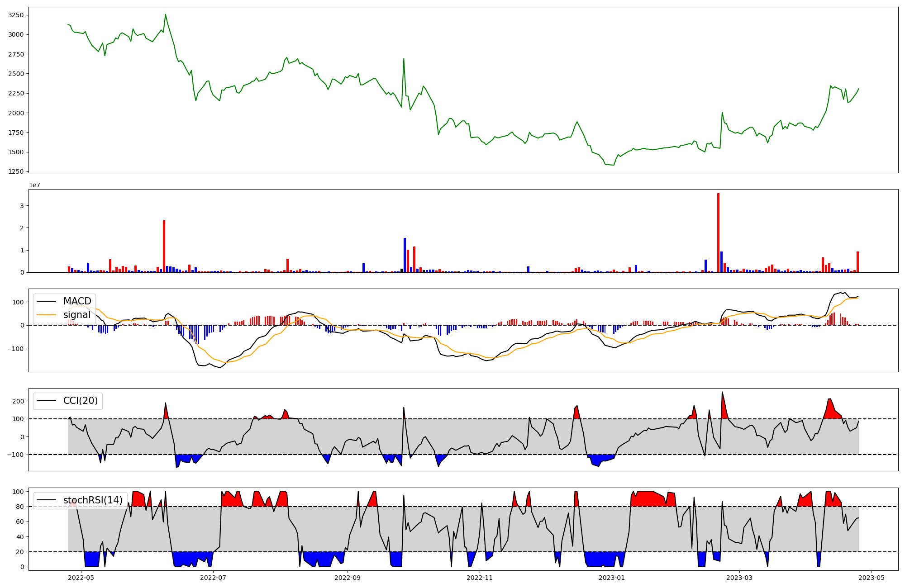Click the 3250 price axis label
The width and height of the screenshot is (905, 588).
tap(16, 15)
